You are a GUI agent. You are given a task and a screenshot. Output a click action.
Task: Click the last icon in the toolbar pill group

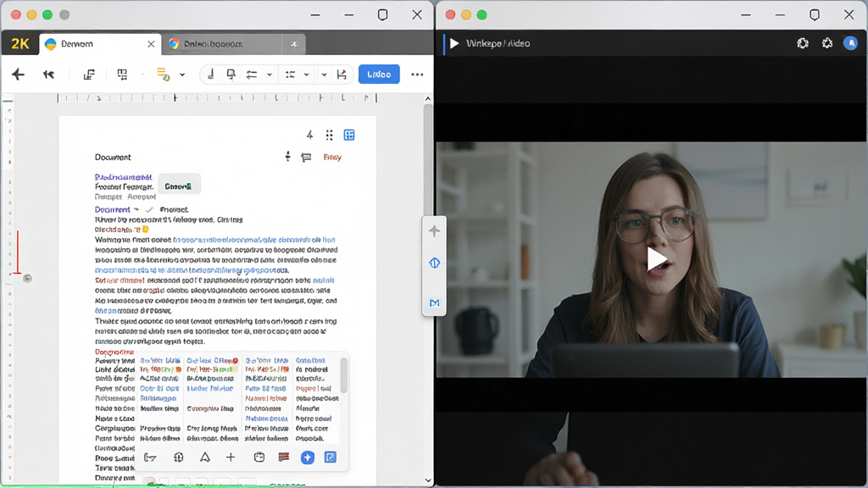point(342,75)
